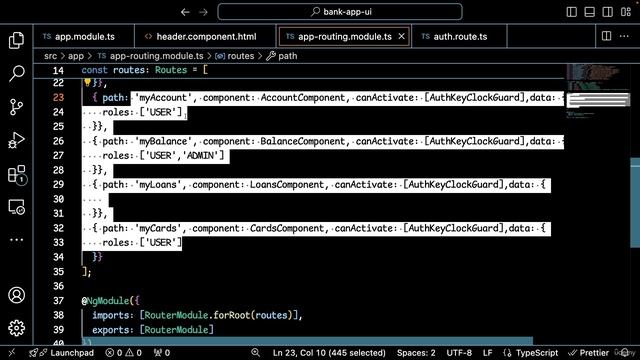
Task: Click 'myLoans' path string on line 29
Action: [x=158, y=184]
